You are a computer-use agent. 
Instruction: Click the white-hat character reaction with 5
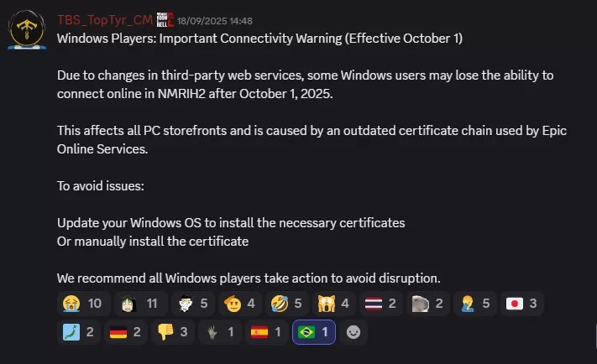pyautogui.click(x=191, y=304)
